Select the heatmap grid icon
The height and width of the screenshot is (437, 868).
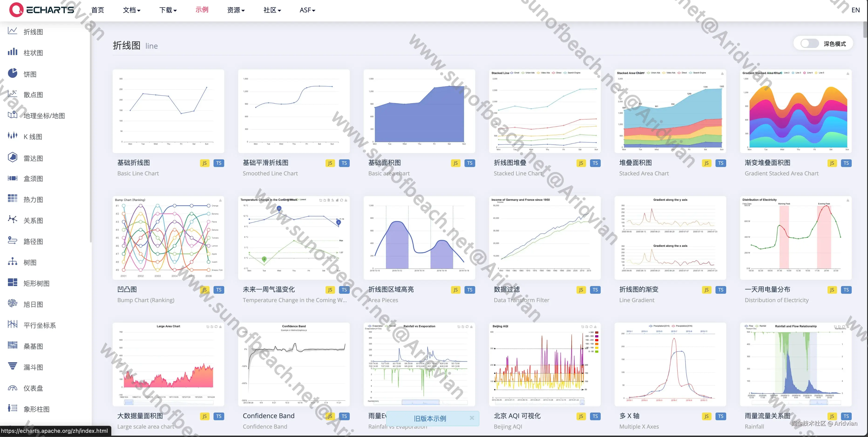(x=13, y=199)
